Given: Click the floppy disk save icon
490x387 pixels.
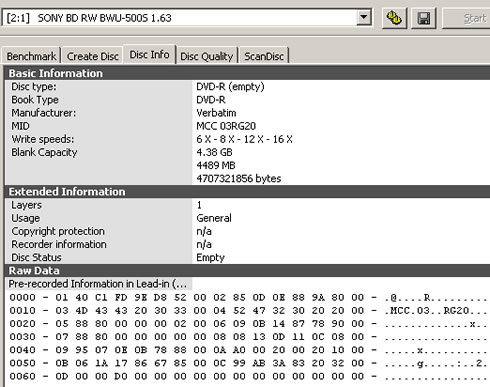Looking at the screenshot, I should tap(424, 18).
